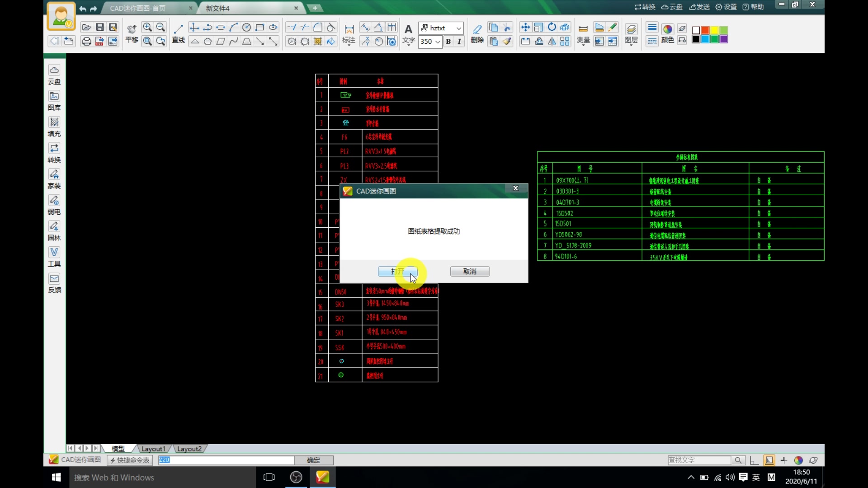This screenshot has height=488, width=868.
Task: Toggle bold text formatting
Action: tap(448, 42)
